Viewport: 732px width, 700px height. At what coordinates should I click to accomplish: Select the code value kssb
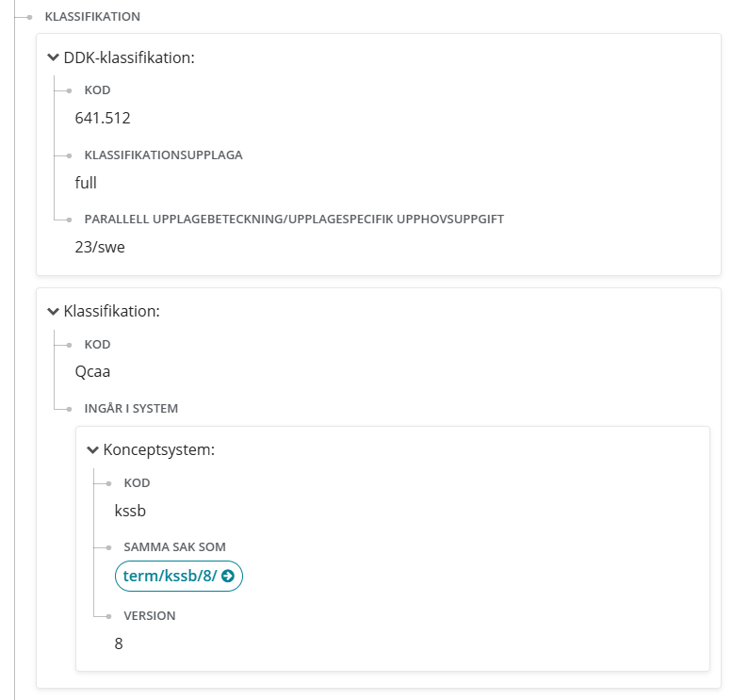click(x=130, y=511)
